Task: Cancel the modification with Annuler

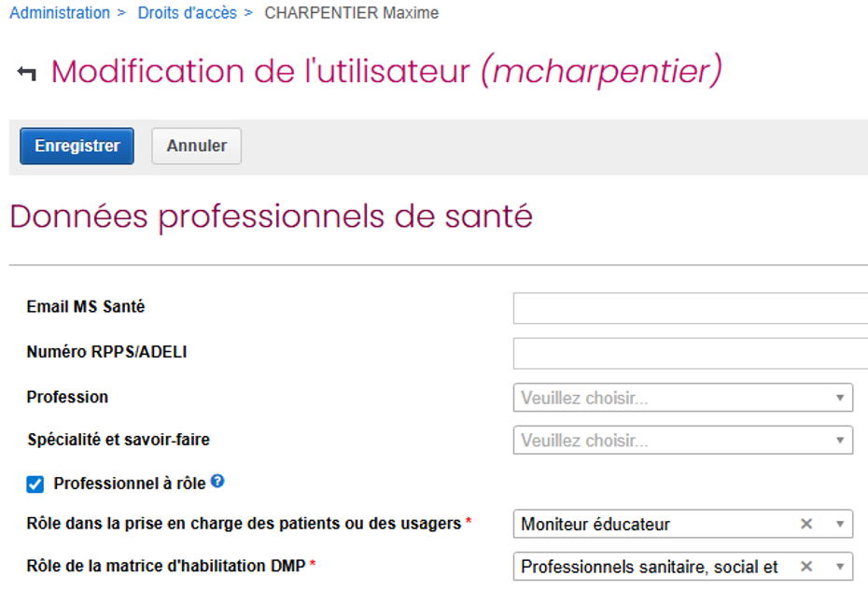Action: click(196, 146)
